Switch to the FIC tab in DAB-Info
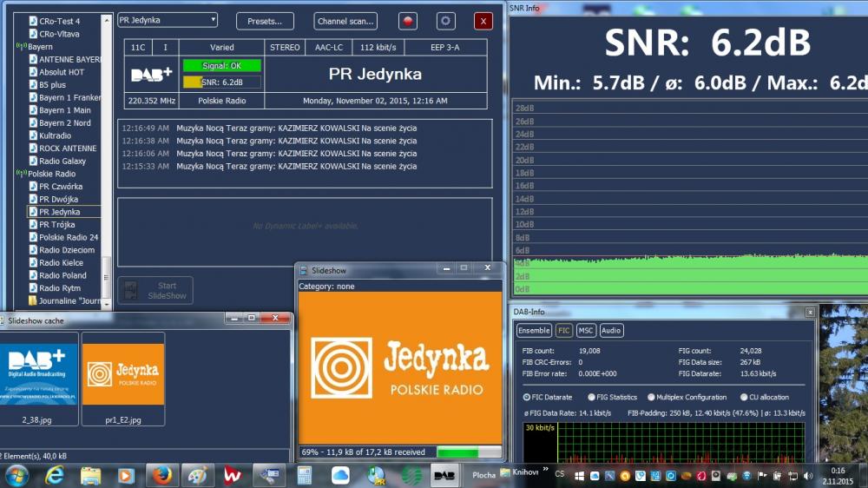Image resolution: width=868 pixels, height=488 pixels. [x=563, y=331]
